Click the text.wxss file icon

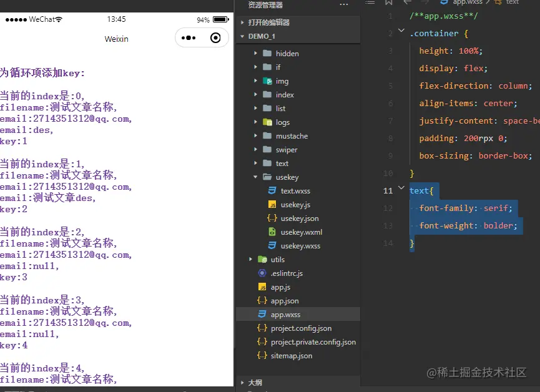[272, 190]
